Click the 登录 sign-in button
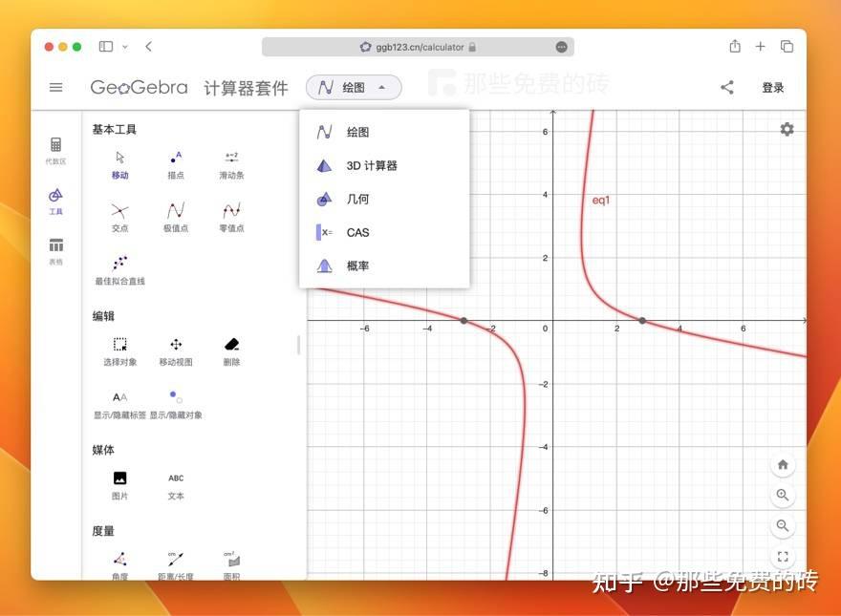Image resolution: width=841 pixels, height=616 pixels. (x=772, y=87)
